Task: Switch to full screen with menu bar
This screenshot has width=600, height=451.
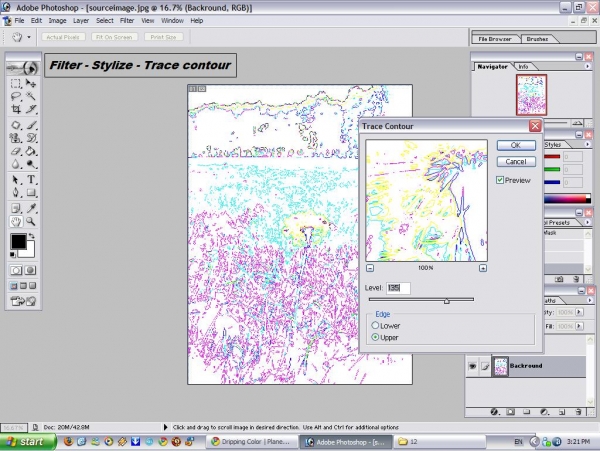Action: (23, 286)
